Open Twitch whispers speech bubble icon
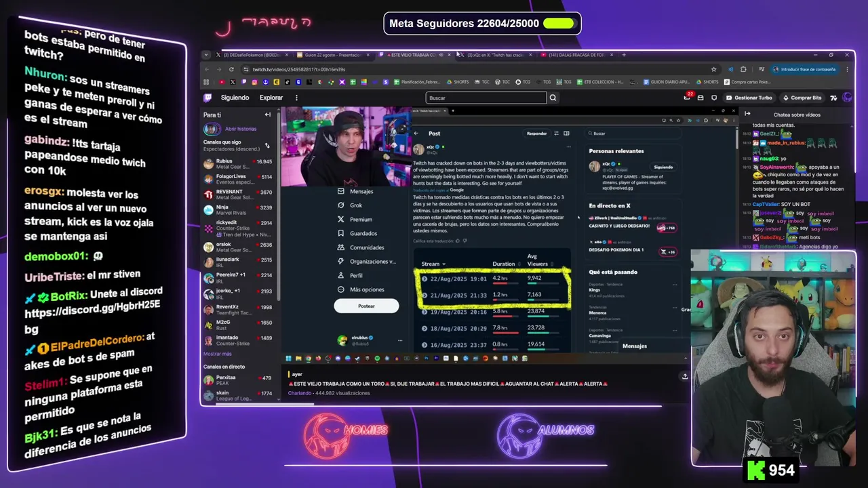 (x=713, y=98)
